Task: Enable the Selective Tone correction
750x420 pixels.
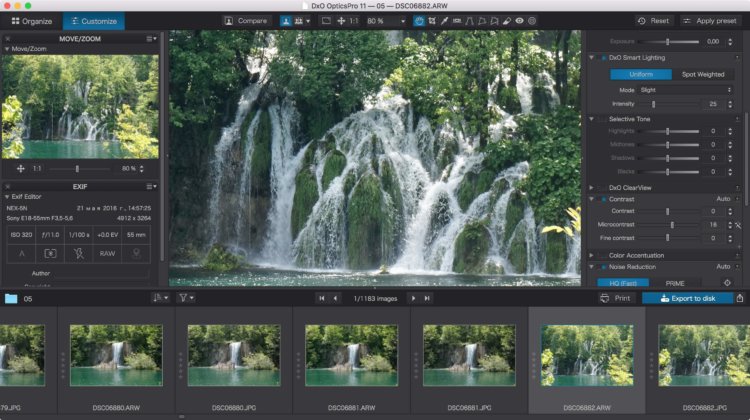Action: click(x=604, y=119)
